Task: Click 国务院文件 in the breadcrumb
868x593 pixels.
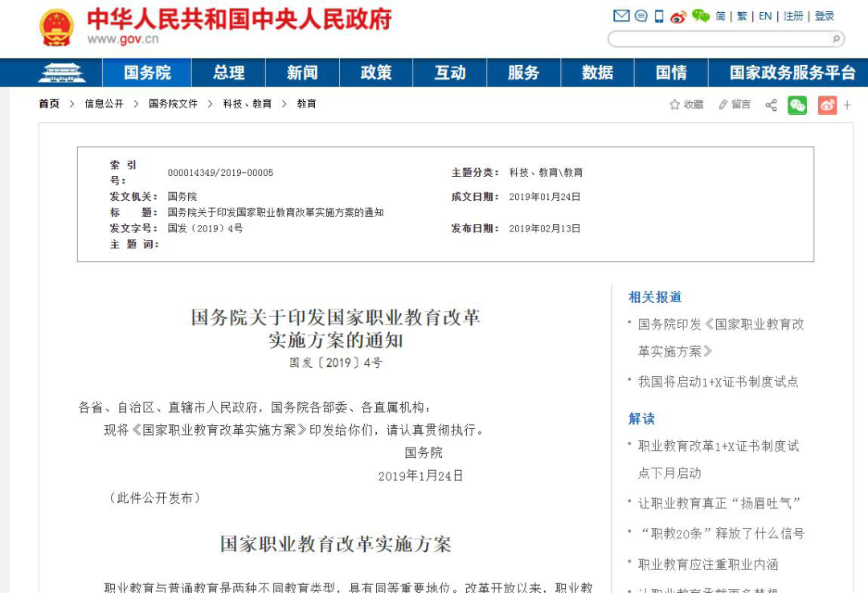Action: (x=173, y=104)
